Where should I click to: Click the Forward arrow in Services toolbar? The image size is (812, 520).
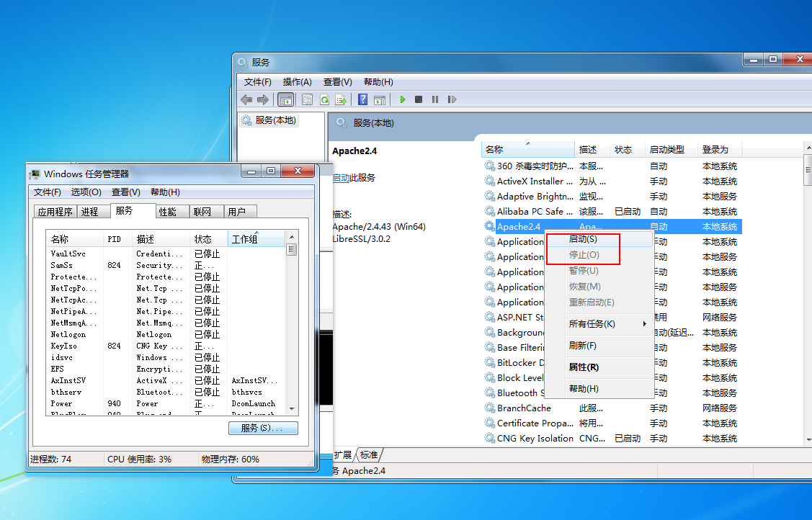(x=263, y=99)
